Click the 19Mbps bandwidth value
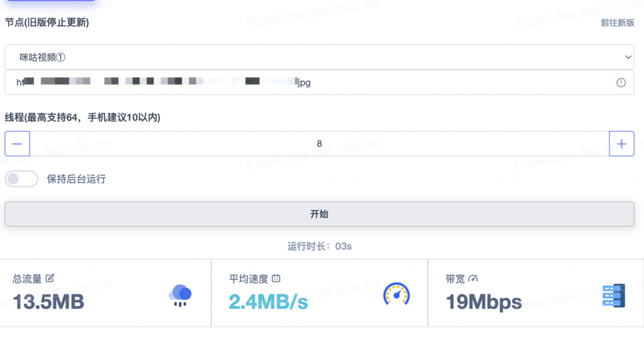644x338 pixels. pyautogui.click(x=484, y=302)
